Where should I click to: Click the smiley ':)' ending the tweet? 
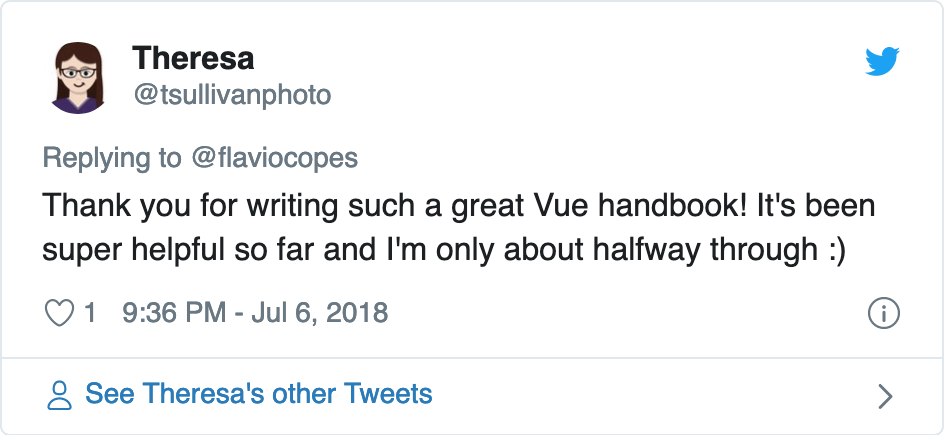(836, 250)
